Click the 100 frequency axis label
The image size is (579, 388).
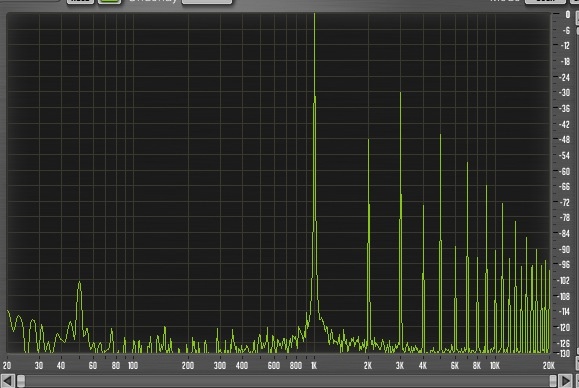(x=133, y=365)
